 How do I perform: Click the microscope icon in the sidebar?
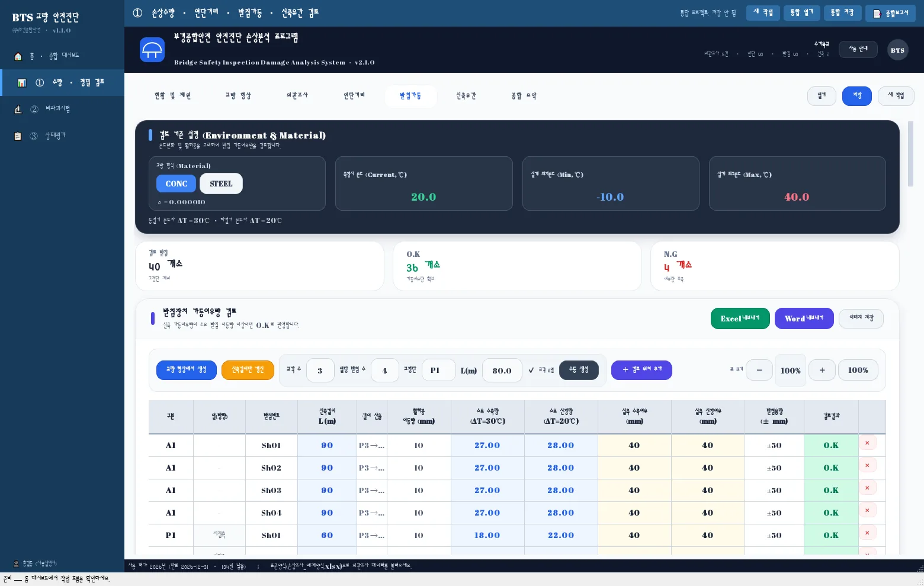click(18, 110)
